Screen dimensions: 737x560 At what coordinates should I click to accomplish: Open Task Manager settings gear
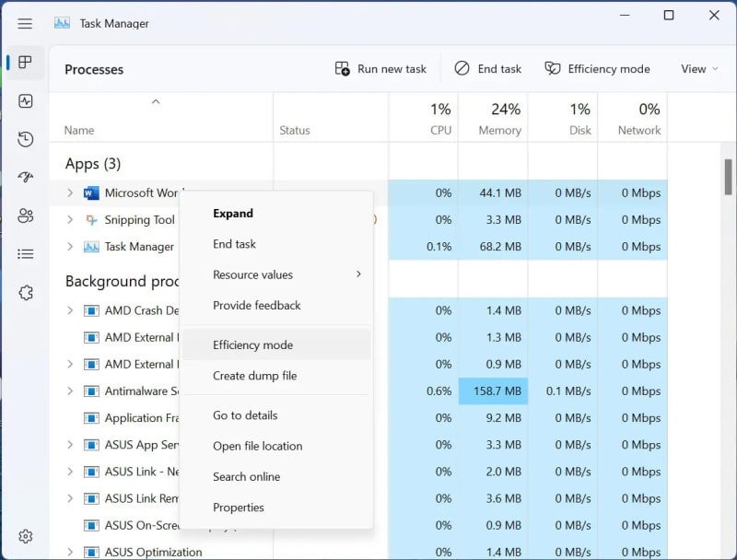tap(25, 536)
